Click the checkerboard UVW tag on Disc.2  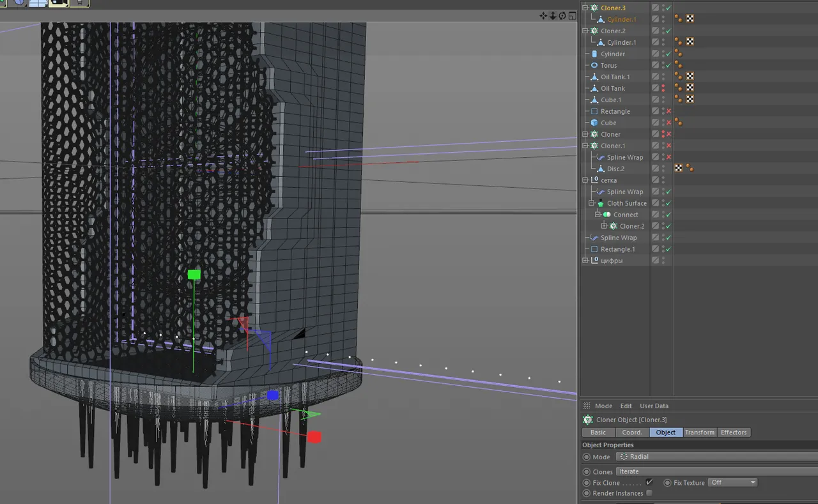[679, 169]
